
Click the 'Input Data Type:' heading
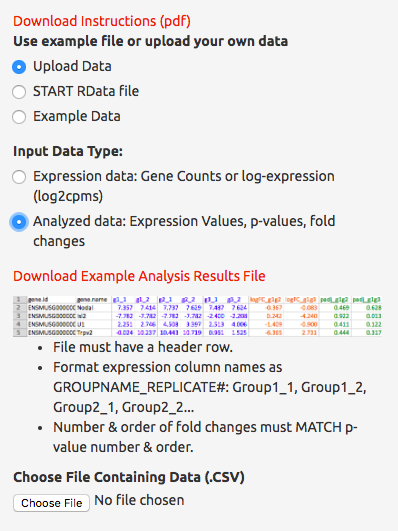[68, 151]
